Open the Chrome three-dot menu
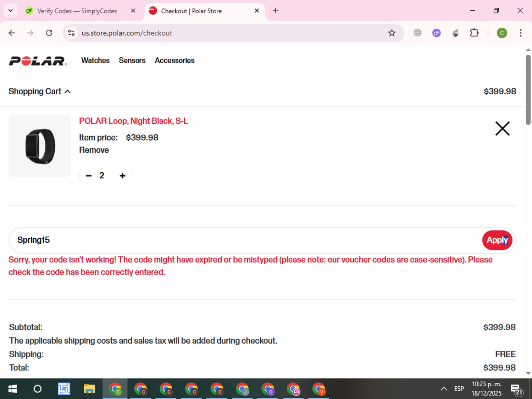The width and height of the screenshot is (532, 399). [520, 33]
